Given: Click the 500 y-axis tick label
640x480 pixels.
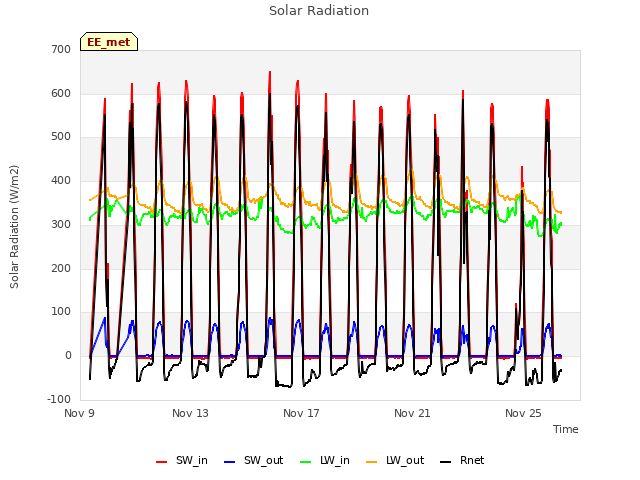Looking at the screenshot, I should coord(61,137).
